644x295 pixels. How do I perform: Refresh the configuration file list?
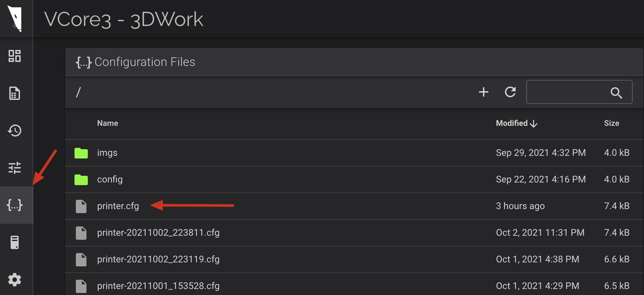(x=510, y=92)
